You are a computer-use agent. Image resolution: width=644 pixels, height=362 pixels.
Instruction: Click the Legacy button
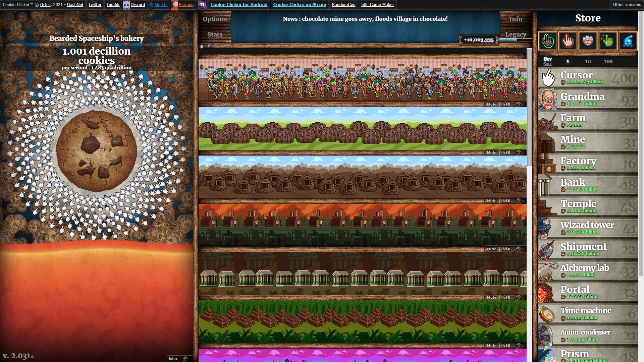coord(515,35)
